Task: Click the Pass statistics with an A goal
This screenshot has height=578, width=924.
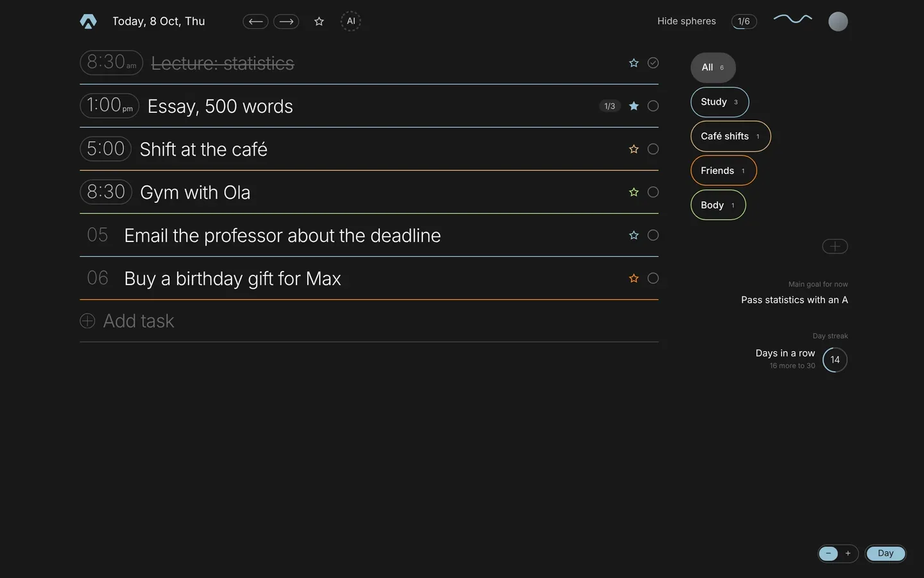Action: pyautogui.click(x=794, y=300)
